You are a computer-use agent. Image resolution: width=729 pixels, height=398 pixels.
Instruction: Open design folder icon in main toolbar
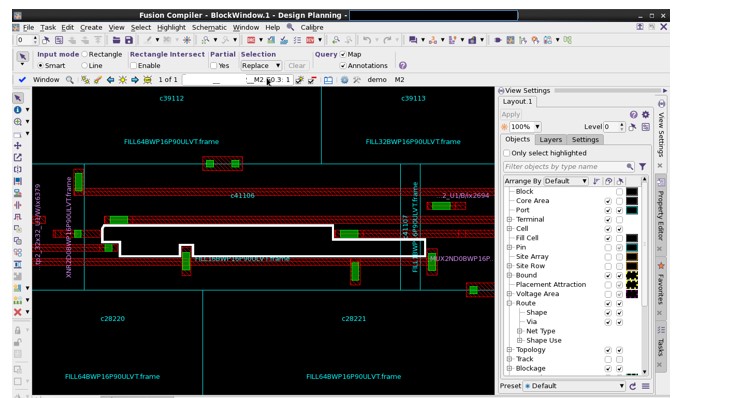(x=116, y=40)
